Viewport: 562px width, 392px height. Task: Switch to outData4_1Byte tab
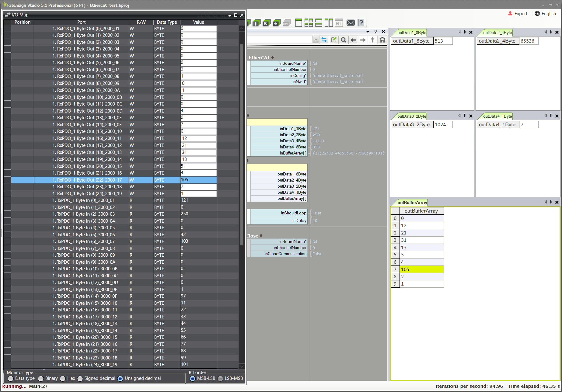(497, 116)
